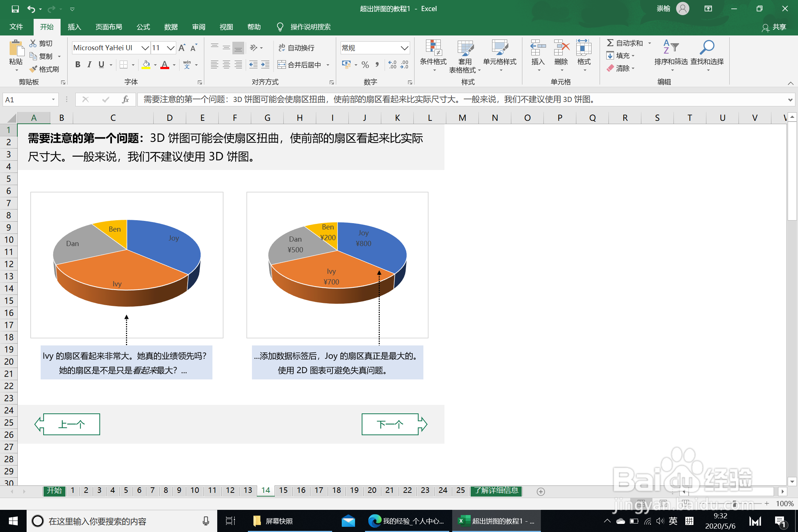Click the AutoSum sigma icon
This screenshot has height=532, width=798.
[x=610, y=43]
